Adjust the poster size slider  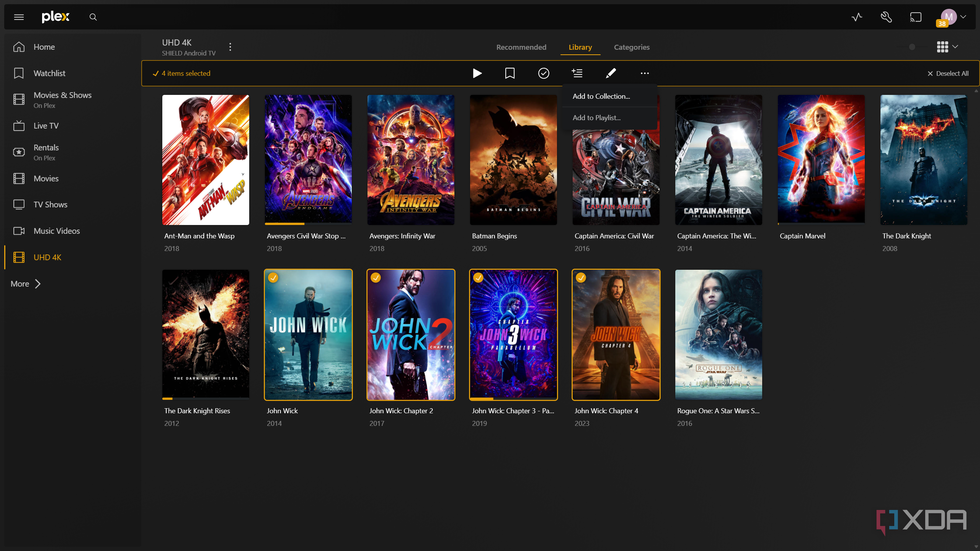[x=912, y=47]
